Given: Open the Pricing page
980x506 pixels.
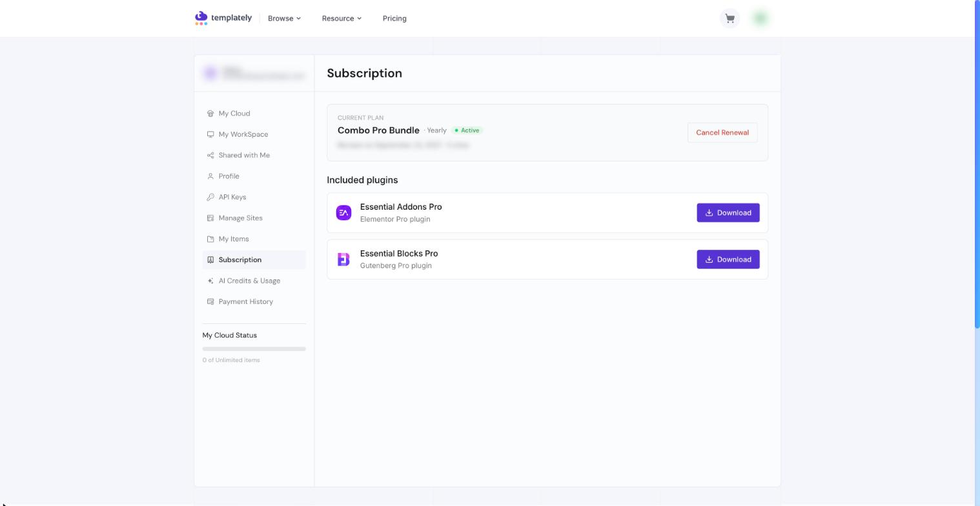Looking at the screenshot, I should coord(394,19).
